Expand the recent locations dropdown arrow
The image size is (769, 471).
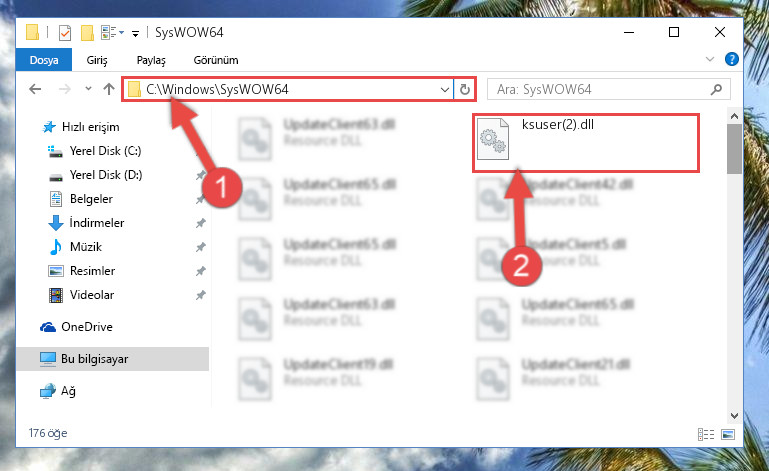pyautogui.click(x=88, y=89)
